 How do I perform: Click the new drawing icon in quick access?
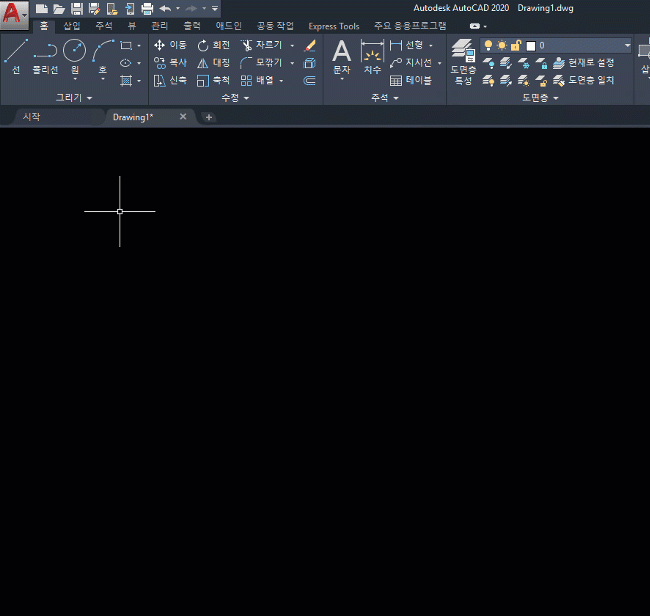pos(41,8)
